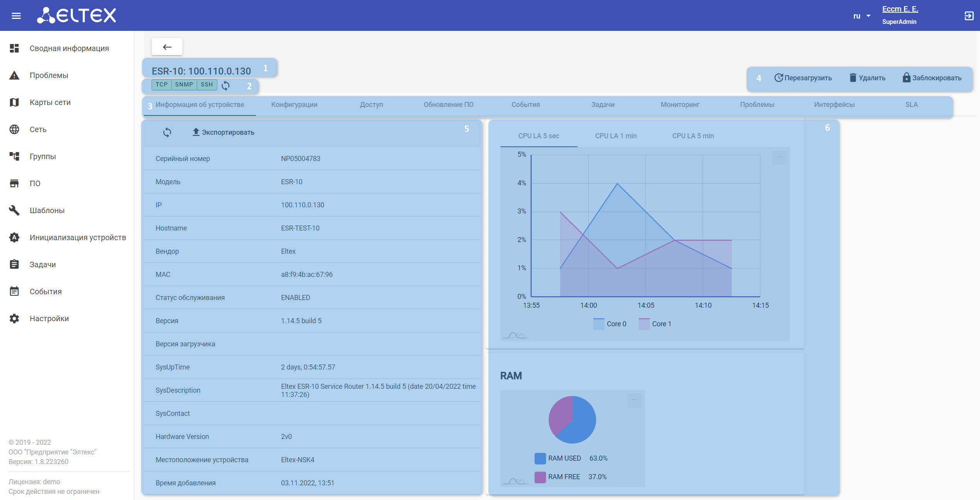
Task: Open the ru language dropdown
Action: coord(862,16)
